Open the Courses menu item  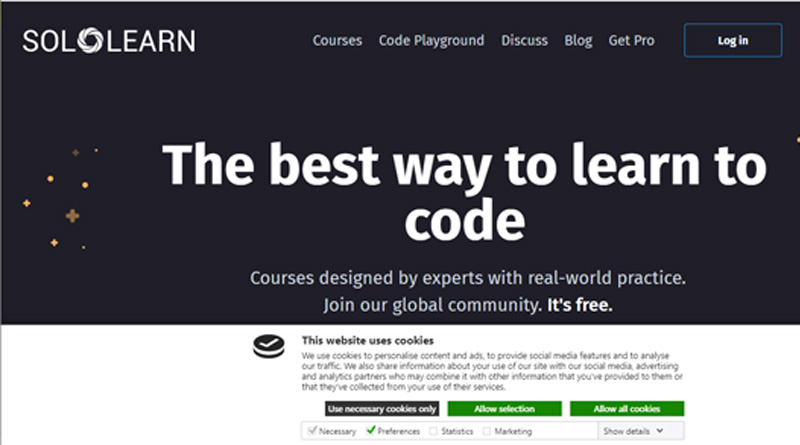pyautogui.click(x=337, y=41)
